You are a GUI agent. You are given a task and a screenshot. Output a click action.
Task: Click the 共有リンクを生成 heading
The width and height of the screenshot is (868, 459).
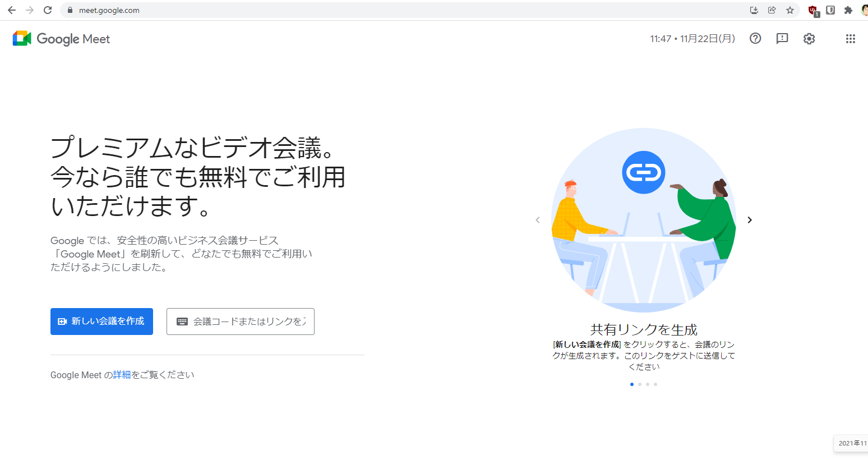(644, 329)
